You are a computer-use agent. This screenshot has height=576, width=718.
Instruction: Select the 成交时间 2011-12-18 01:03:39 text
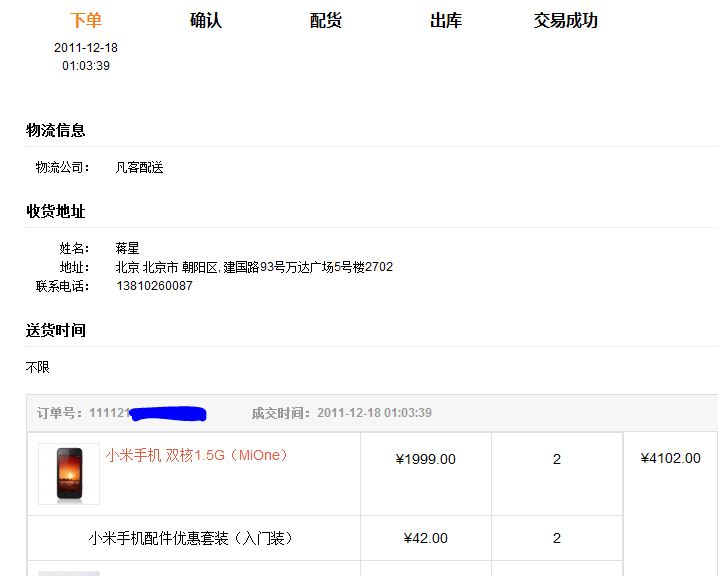(x=342, y=413)
